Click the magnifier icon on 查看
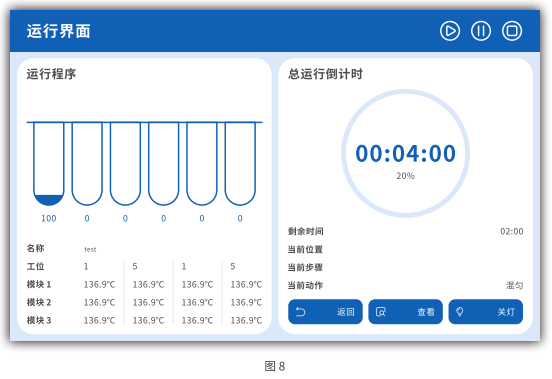This screenshot has height=379, width=552. [x=381, y=312]
